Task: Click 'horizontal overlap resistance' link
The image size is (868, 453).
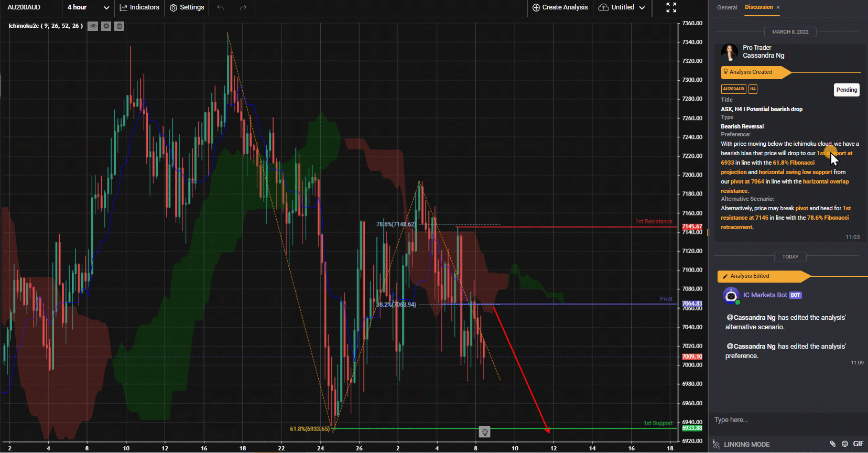Action: tap(785, 186)
